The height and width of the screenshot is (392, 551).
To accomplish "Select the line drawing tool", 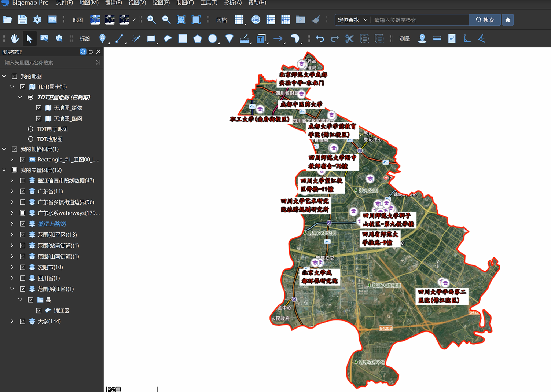I will [x=119, y=39].
